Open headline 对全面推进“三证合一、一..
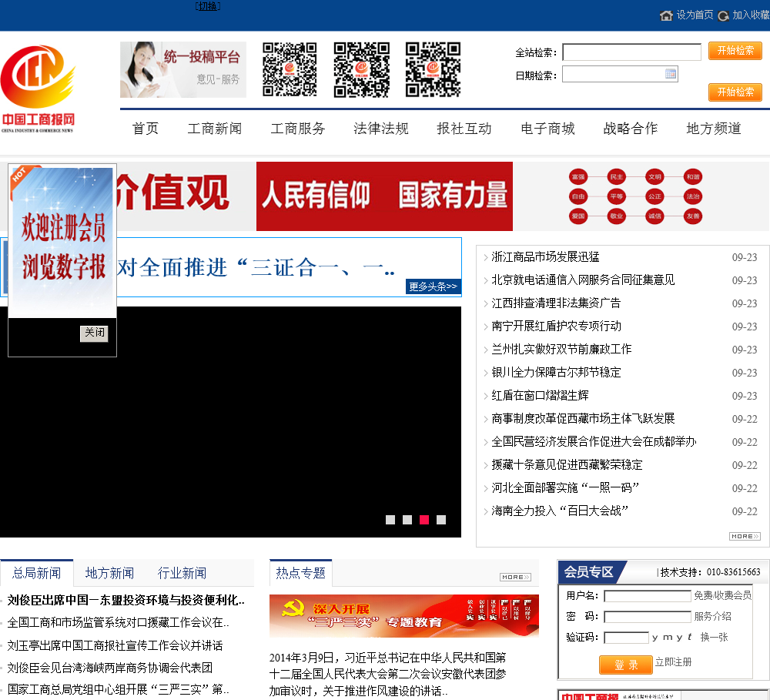770x700 pixels. click(256, 268)
